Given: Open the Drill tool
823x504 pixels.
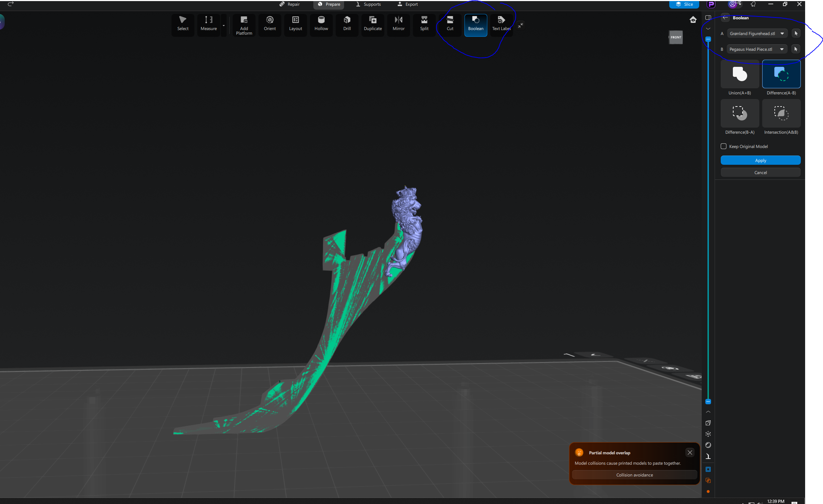Looking at the screenshot, I should [347, 24].
